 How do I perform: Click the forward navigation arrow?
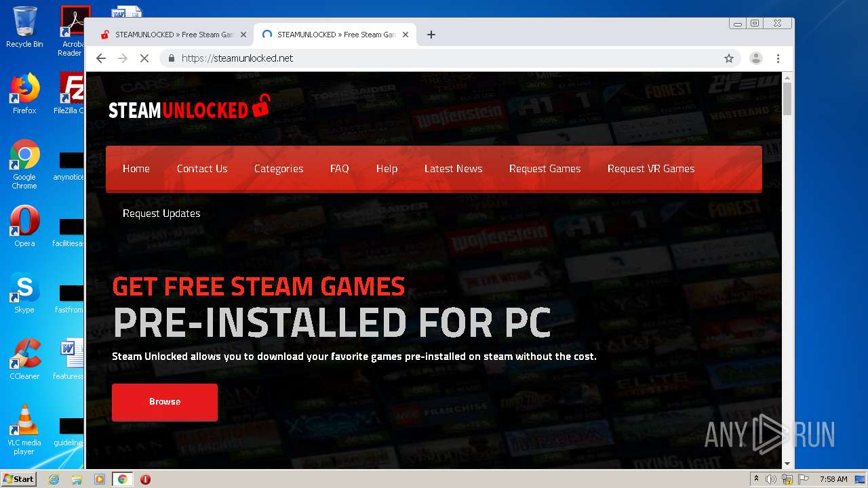click(x=123, y=58)
